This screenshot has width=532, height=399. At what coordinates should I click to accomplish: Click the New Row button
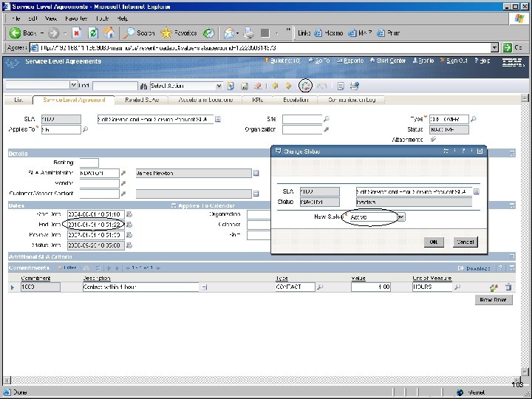[x=494, y=300]
